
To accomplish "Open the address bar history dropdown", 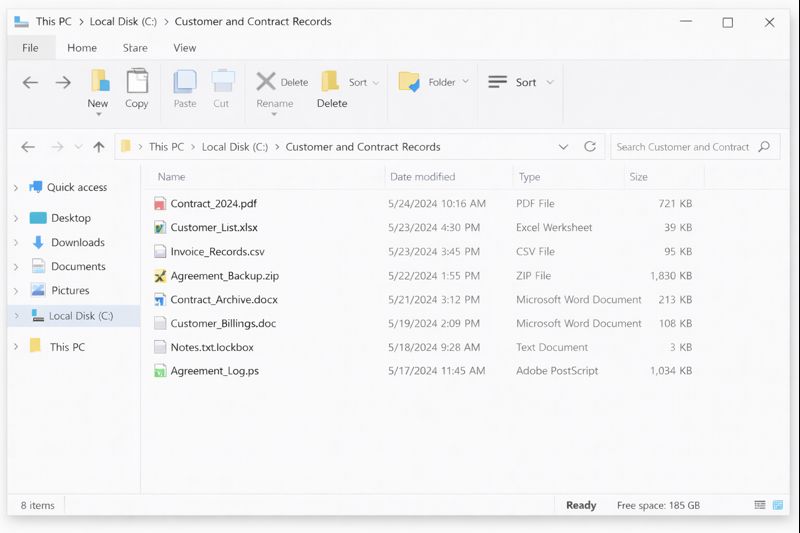I will coord(564,147).
